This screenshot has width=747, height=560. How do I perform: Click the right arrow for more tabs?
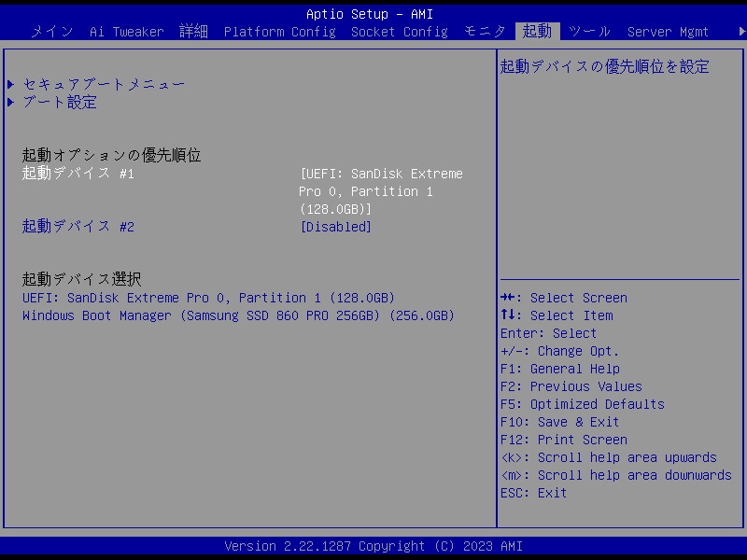point(741,32)
